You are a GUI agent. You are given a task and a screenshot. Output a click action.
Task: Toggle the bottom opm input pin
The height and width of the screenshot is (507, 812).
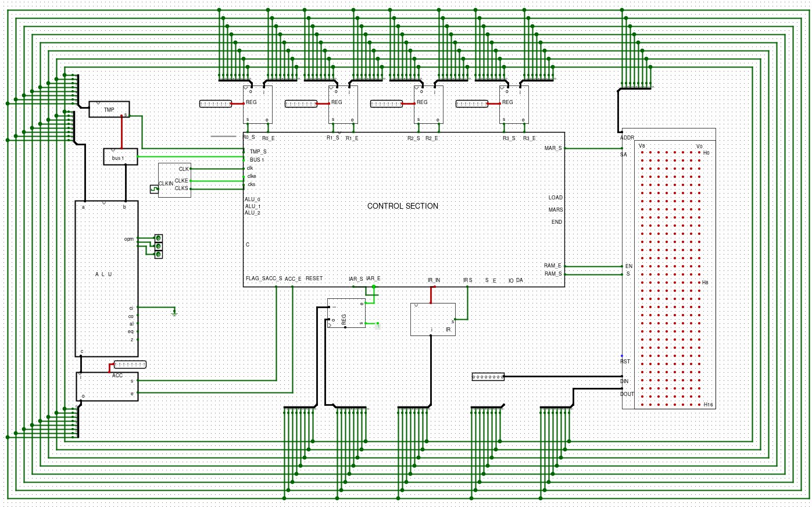158,255
